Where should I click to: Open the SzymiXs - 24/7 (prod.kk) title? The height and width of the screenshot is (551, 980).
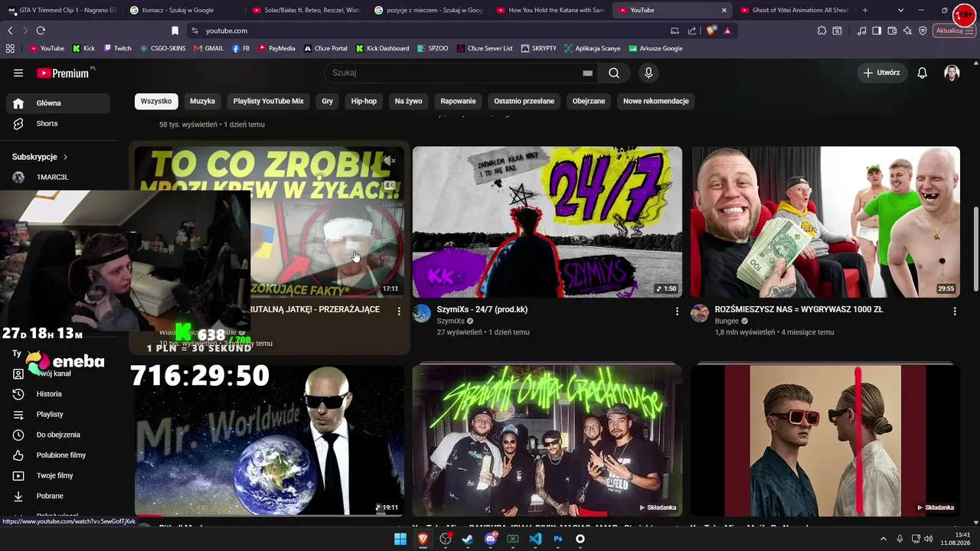point(482,309)
